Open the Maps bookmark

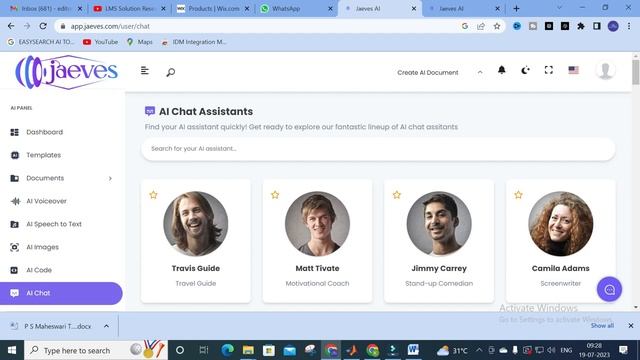[140, 42]
